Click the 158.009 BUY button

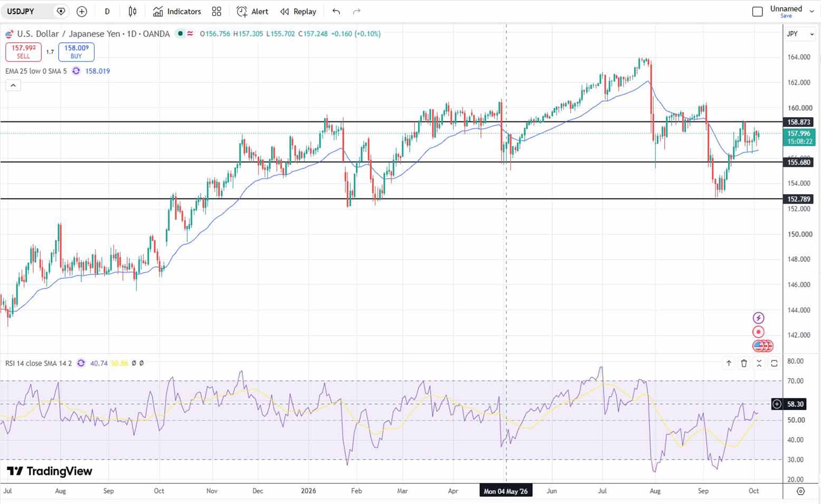pyautogui.click(x=77, y=52)
